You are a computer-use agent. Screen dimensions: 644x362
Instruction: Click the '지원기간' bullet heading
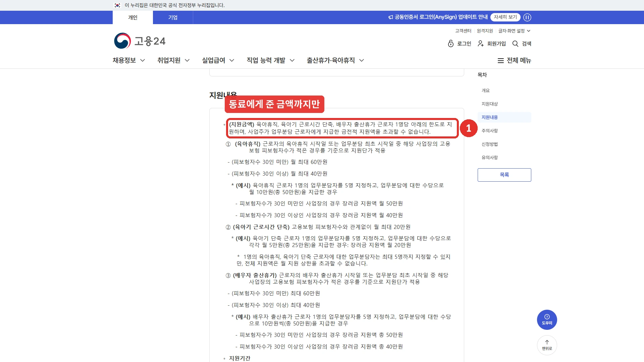click(239, 358)
